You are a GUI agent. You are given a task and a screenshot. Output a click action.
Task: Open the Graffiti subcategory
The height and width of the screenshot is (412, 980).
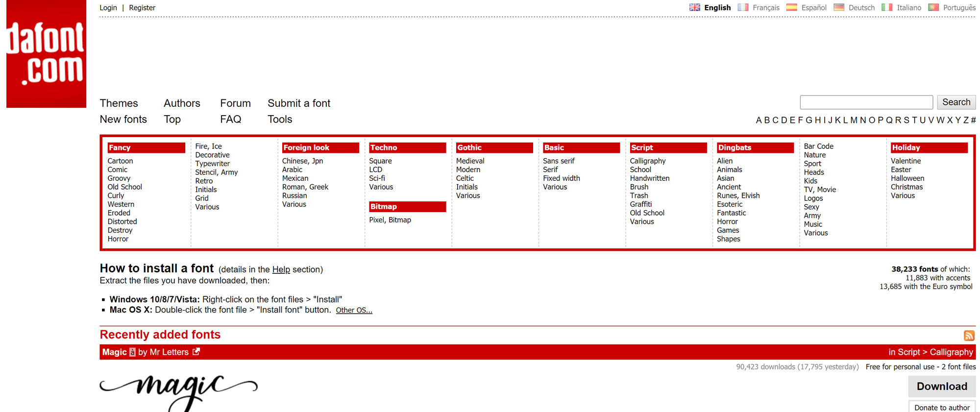tap(641, 204)
